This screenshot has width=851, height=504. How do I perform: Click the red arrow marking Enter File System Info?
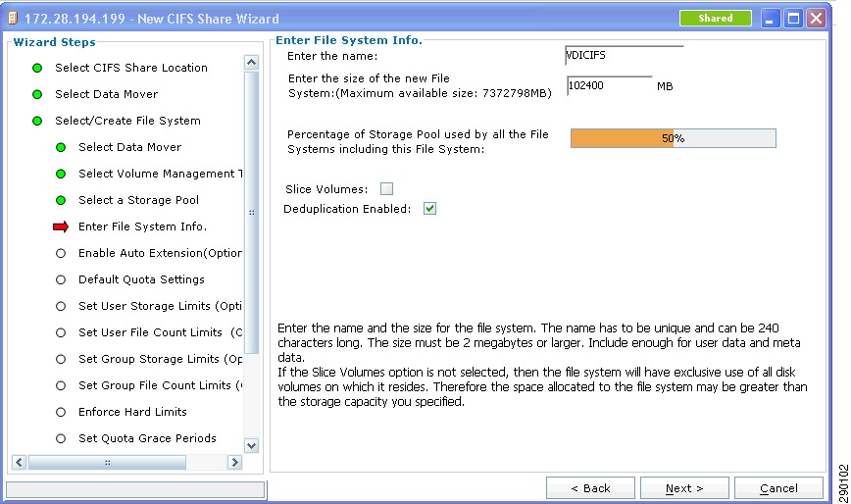[x=61, y=227]
